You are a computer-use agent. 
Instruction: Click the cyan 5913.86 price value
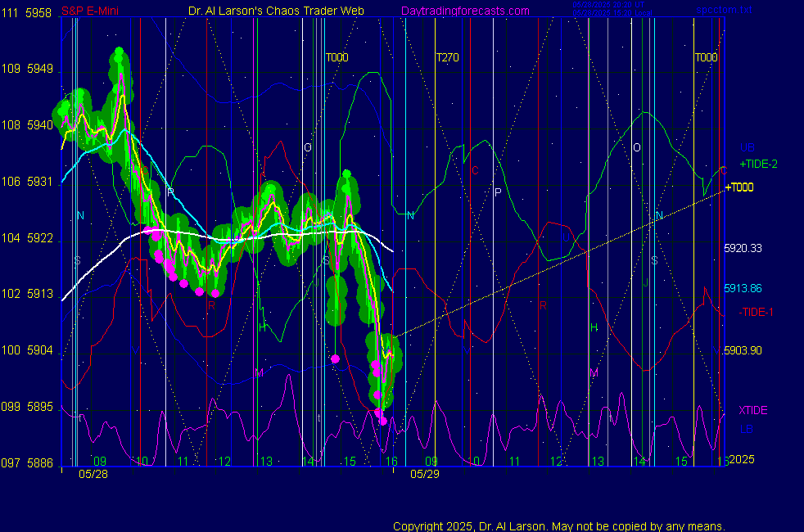(x=743, y=289)
